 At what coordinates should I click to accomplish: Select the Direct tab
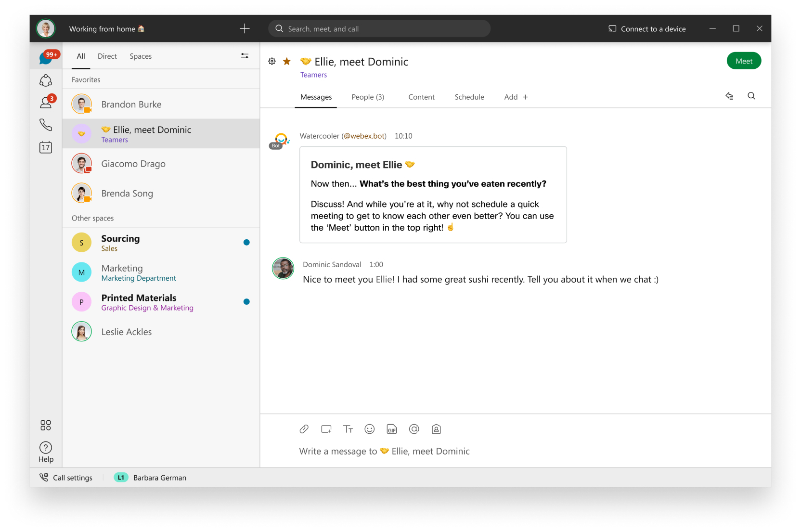click(107, 56)
